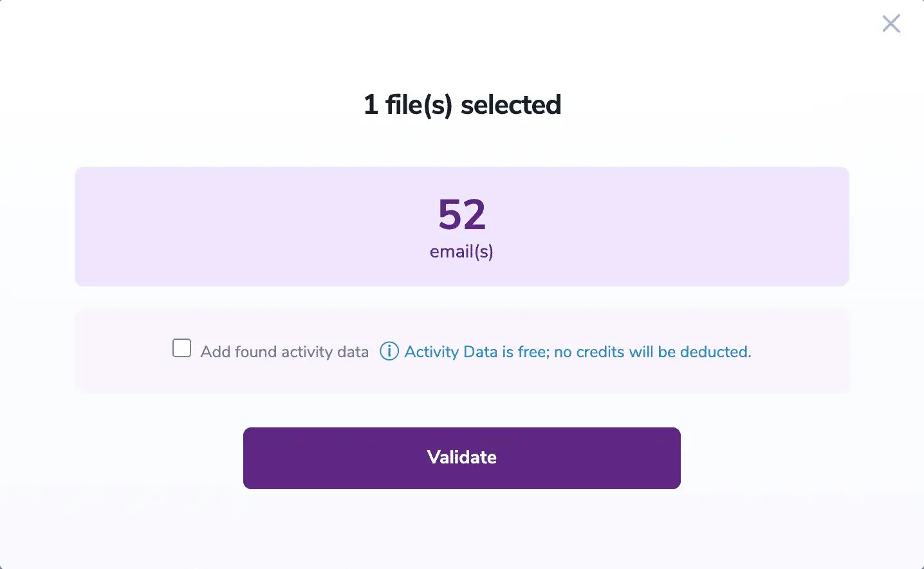The height and width of the screenshot is (569, 924).
Task: Start validation with the purple Validate button
Action: 461,458
